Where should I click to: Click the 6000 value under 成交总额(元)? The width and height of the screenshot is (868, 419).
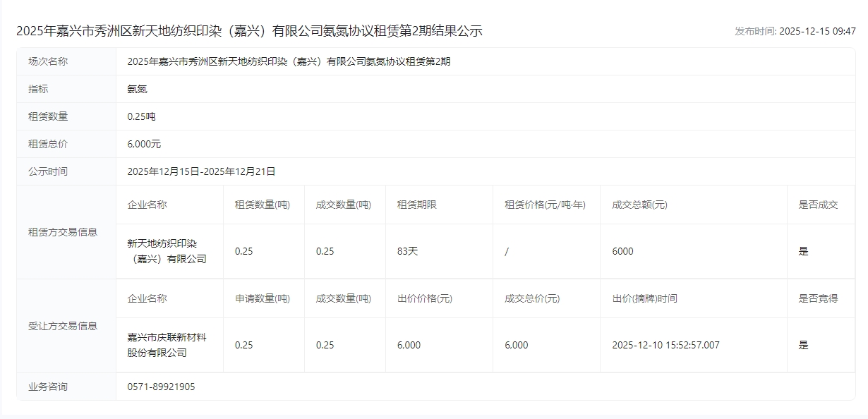622,251
